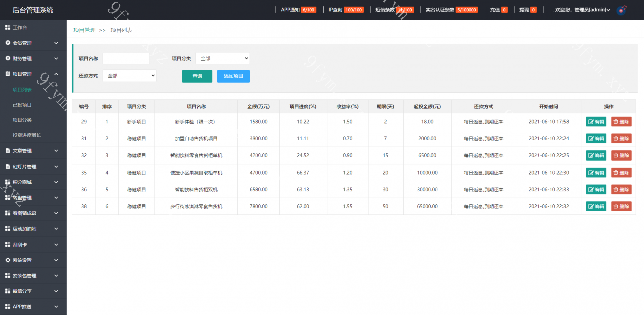Click the music disc icon in the header

(x=622, y=10)
